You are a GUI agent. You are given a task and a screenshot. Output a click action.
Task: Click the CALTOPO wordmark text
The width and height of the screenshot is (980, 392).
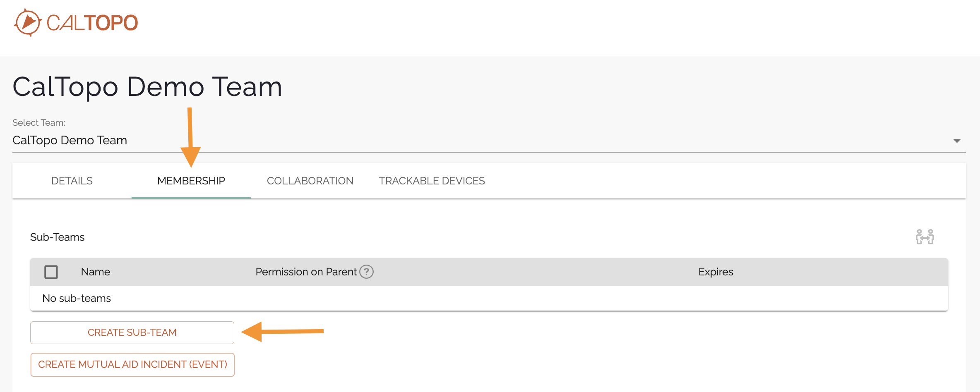coord(92,23)
